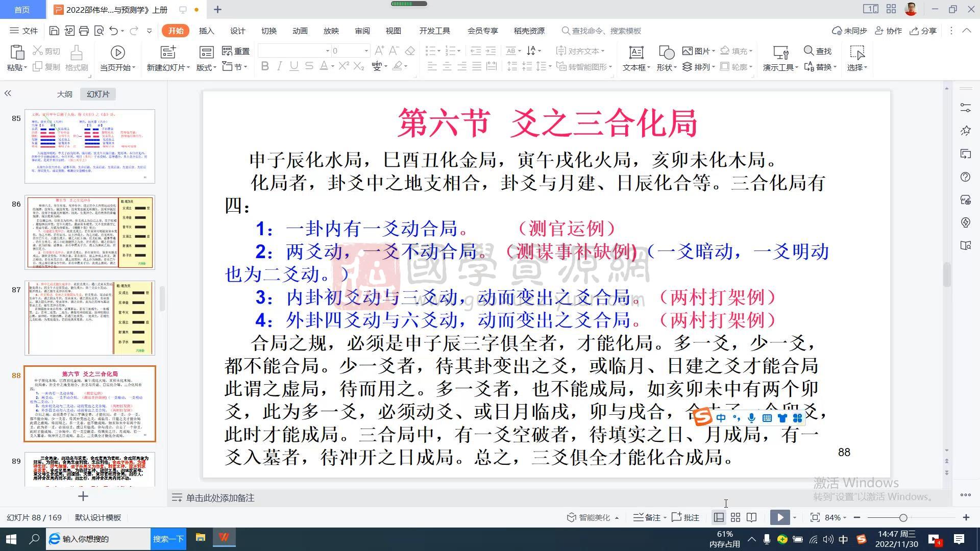
Task: Play slideshow button in status bar
Action: (780, 517)
